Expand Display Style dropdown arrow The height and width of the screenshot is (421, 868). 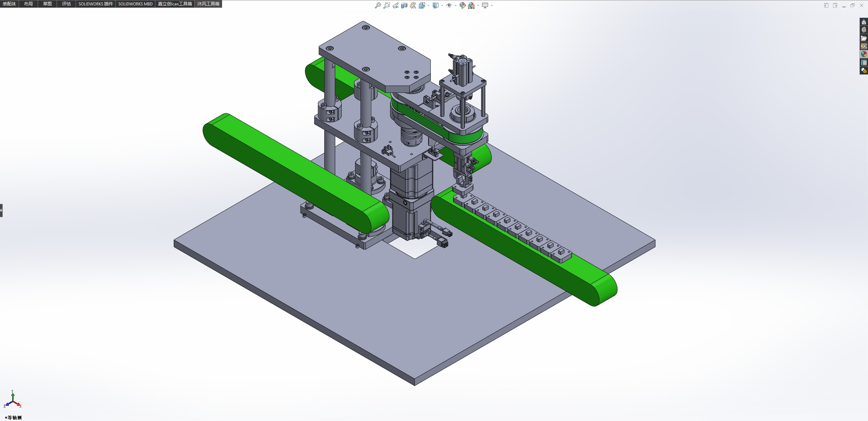[442, 6]
